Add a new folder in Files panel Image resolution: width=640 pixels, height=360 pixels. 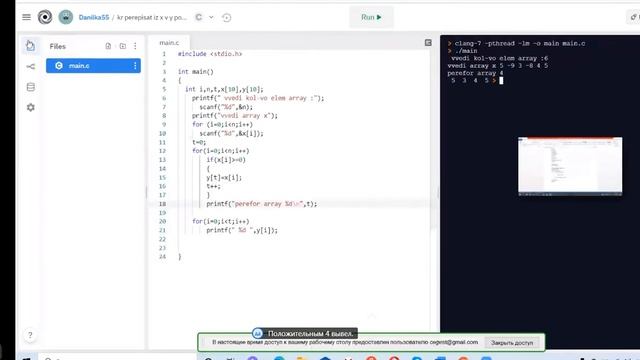tap(122, 46)
